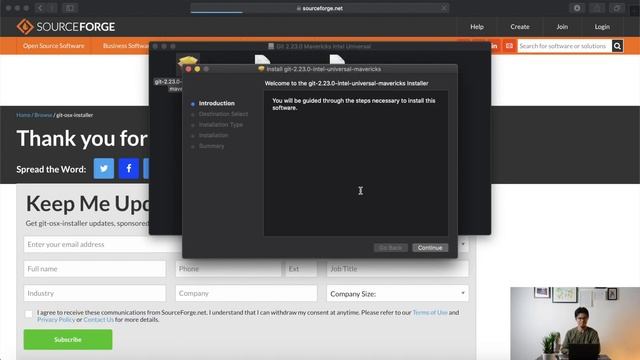
Task: Click the sourceforge.net address bar
Action: click(320, 8)
